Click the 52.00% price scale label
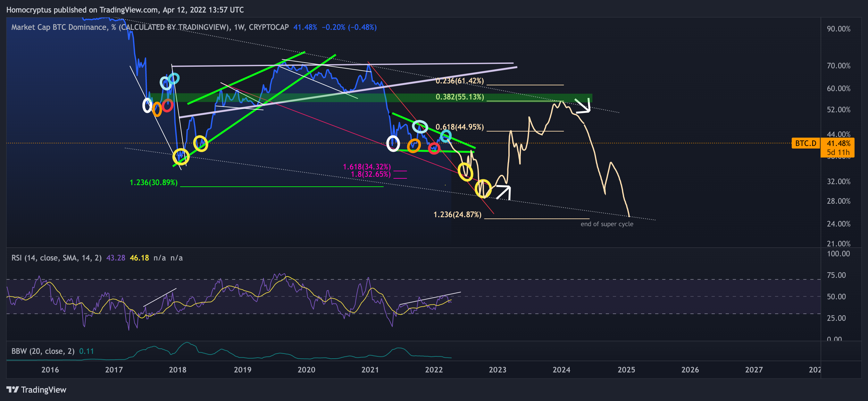 [838, 110]
